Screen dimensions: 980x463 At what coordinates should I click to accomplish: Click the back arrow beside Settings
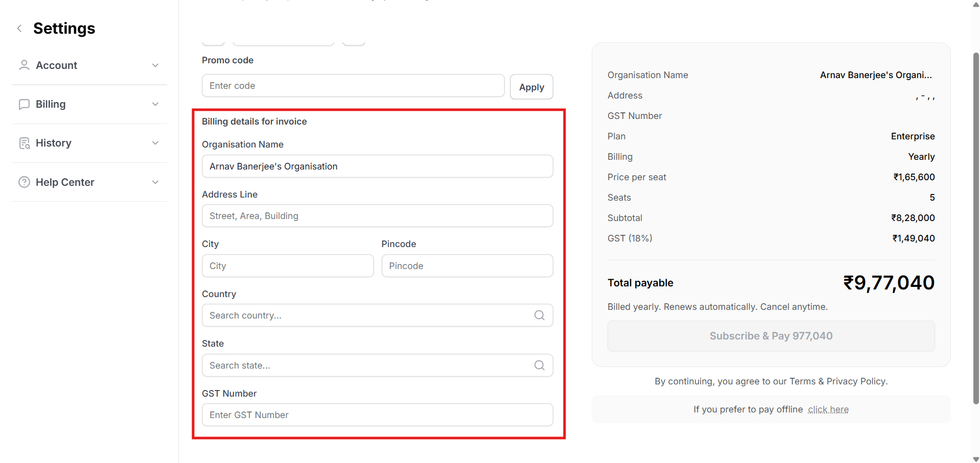(x=19, y=29)
